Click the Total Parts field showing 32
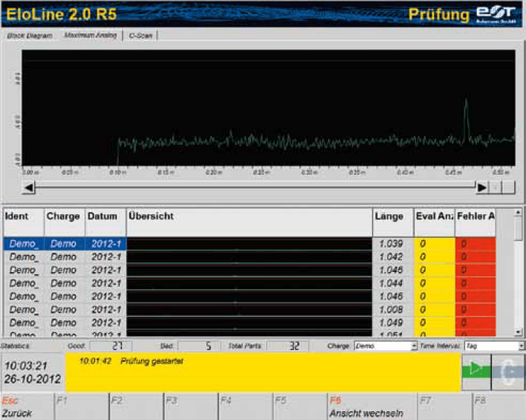526x420 pixels. [288, 346]
